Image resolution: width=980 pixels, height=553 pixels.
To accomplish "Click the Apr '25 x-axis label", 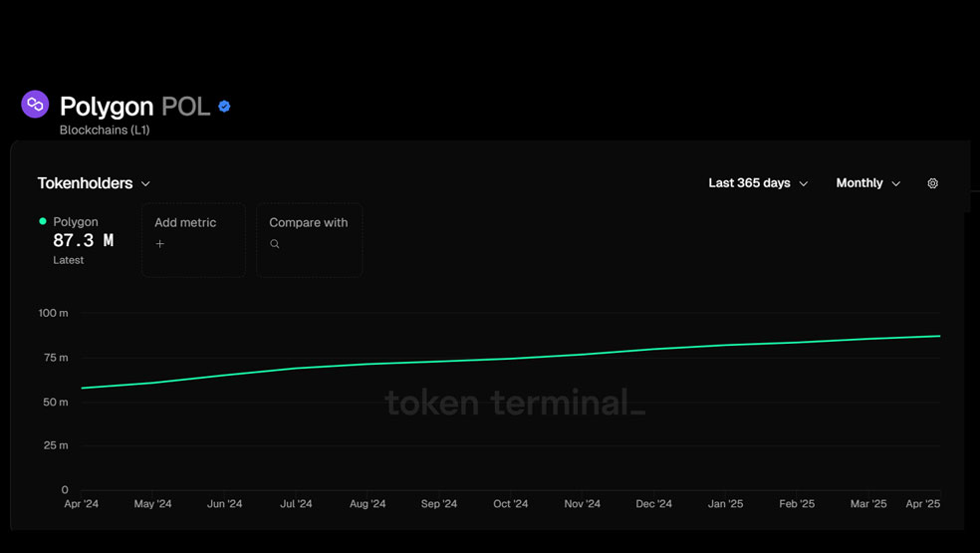I will [x=923, y=503].
